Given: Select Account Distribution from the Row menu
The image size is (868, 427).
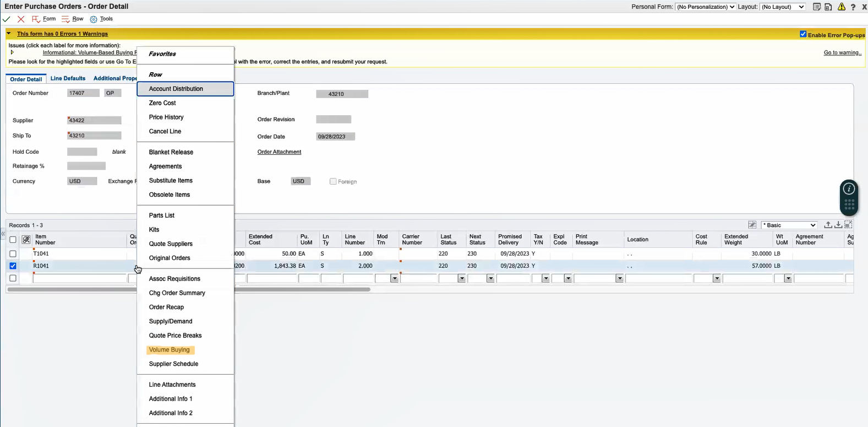Looking at the screenshot, I should [185, 89].
